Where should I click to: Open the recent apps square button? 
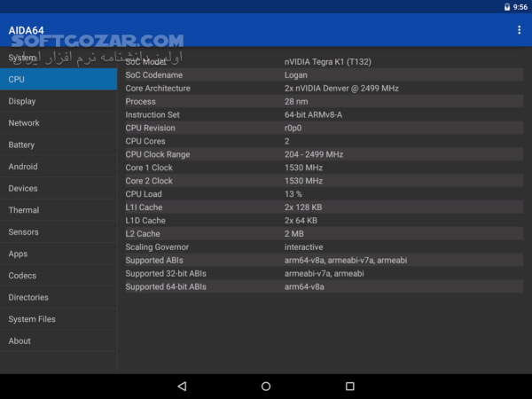pyautogui.click(x=350, y=386)
